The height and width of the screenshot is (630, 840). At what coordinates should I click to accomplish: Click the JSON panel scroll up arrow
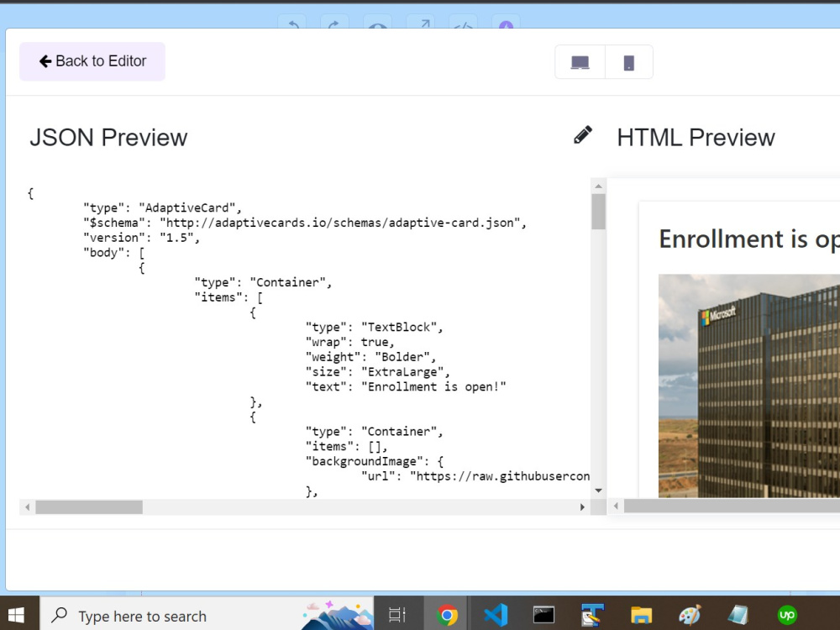point(598,186)
